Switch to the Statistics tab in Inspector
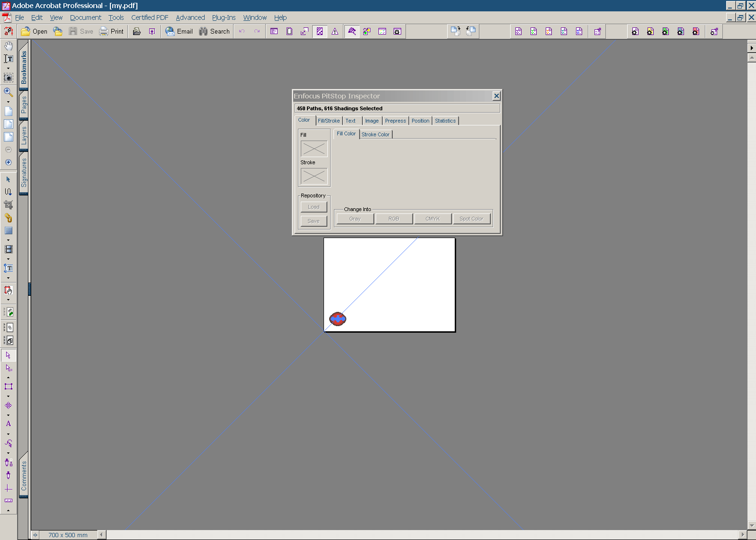The width and height of the screenshot is (756, 540). point(445,121)
